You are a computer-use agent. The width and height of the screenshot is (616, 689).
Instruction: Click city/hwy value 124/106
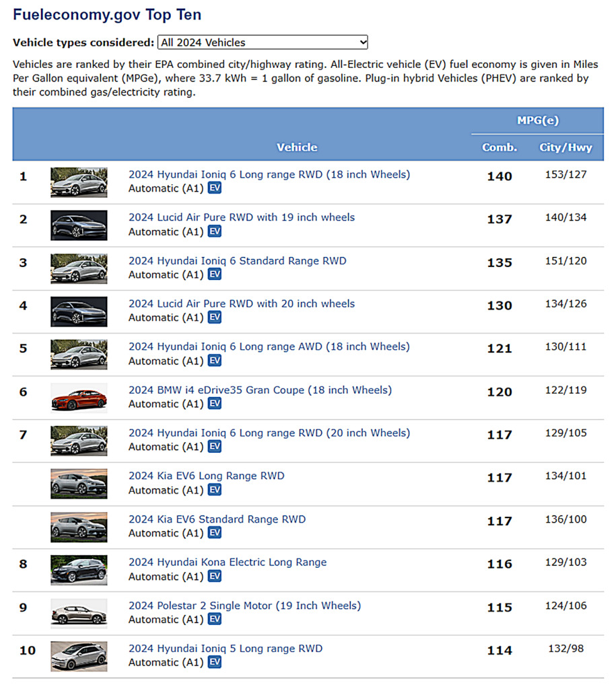point(566,606)
